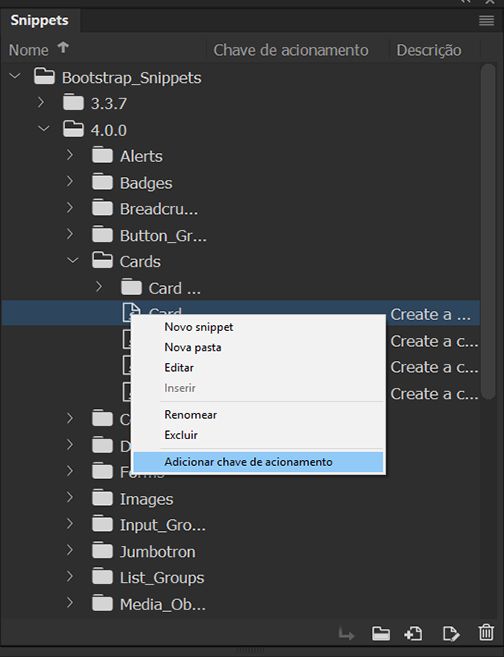This screenshot has height=657, width=504.
Task: Click the new snippet icon at bottom
Action: click(x=413, y=633)
